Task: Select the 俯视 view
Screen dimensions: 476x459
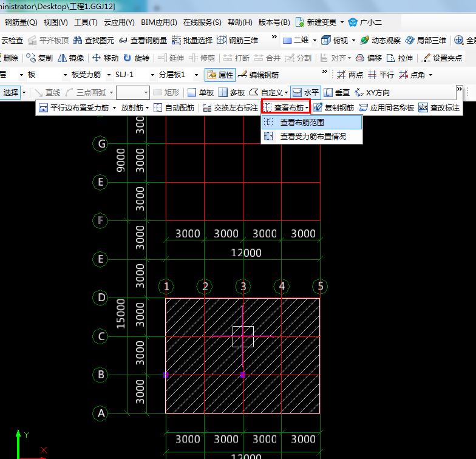Action: click(x=335, y=40)
